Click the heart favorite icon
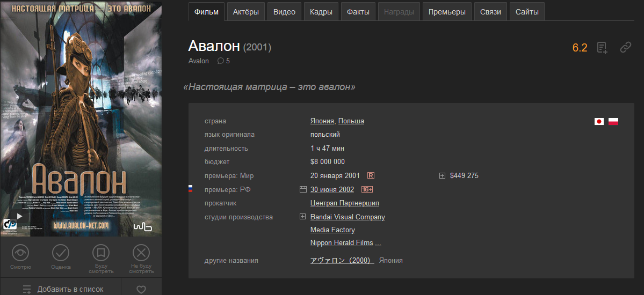The width and height of the screenshot is (644, 295). [141, 289]
